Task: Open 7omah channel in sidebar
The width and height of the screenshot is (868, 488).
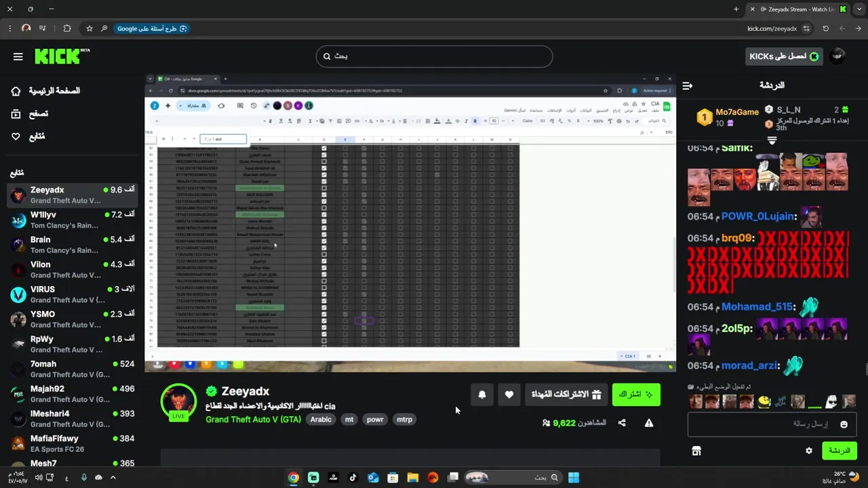Action: (x=73, y=369)
